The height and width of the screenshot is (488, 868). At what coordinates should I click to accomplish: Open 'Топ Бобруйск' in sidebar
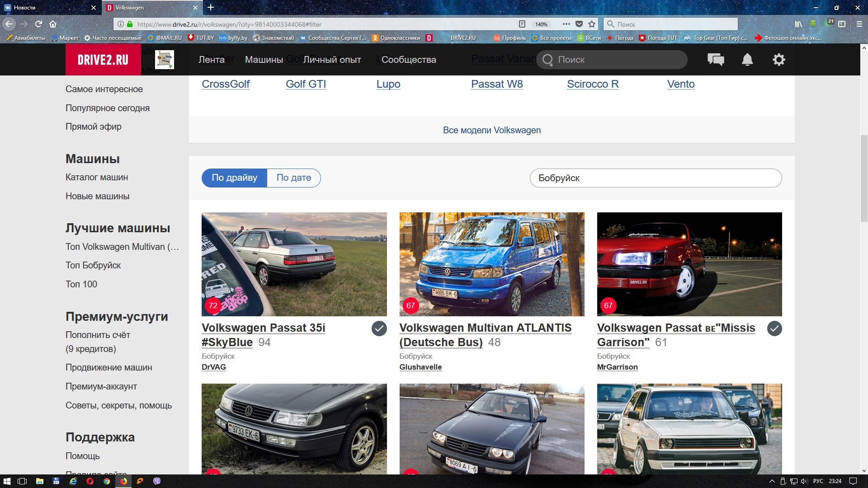(x=93, y=265)
